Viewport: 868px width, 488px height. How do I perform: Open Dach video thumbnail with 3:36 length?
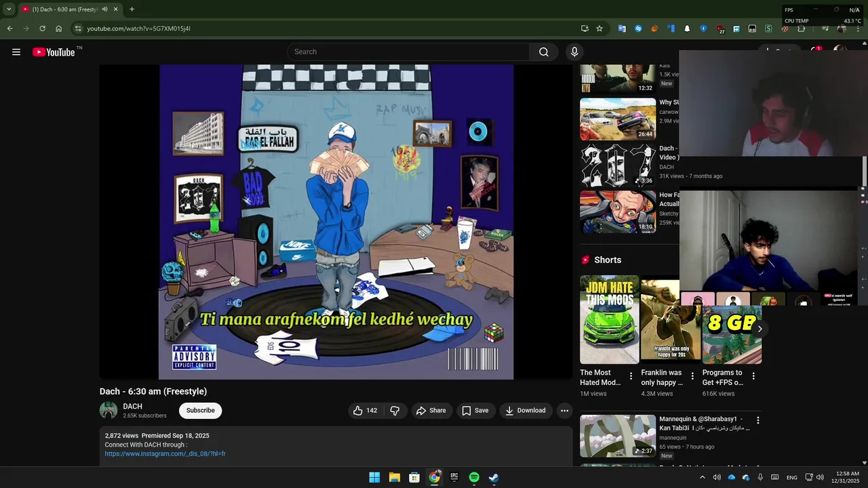click(x=618, y=165)
